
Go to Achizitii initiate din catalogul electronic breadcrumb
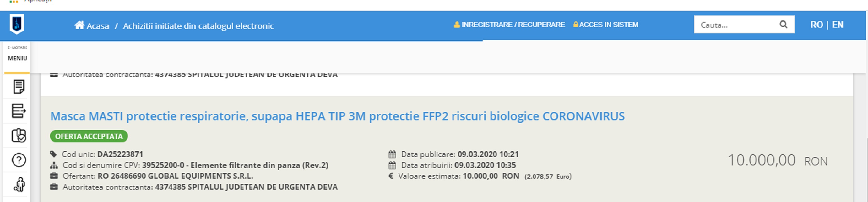tap(198, 26)
